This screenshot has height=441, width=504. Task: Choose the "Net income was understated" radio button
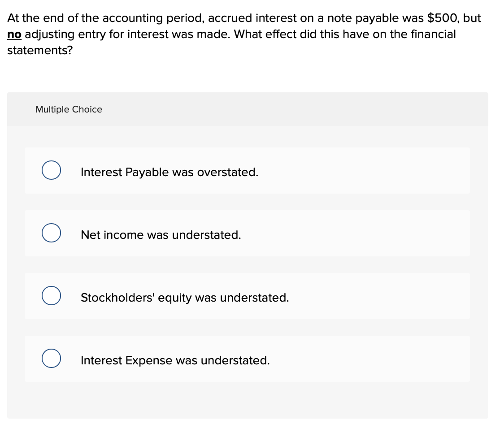[52, 233]
